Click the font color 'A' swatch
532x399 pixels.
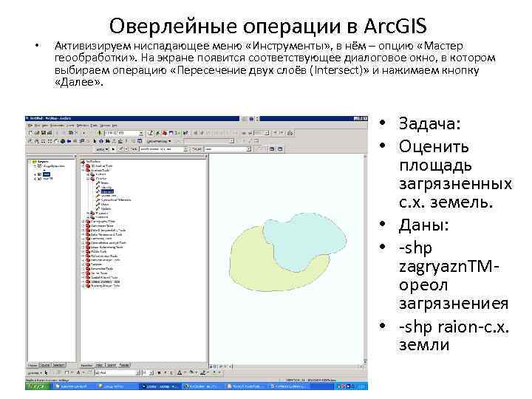pos(179,372)
